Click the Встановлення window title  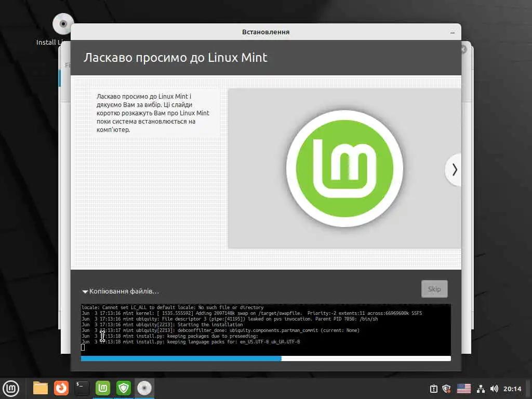(265, 32)
